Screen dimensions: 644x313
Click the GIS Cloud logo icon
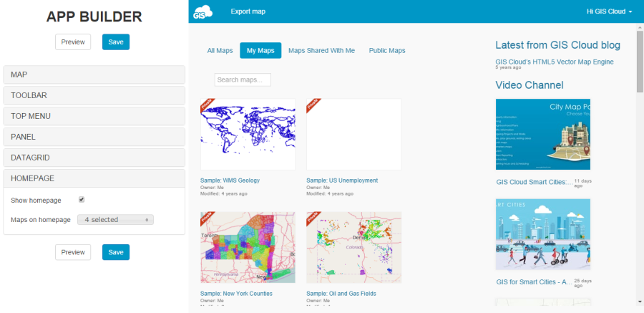coord(203,11)
